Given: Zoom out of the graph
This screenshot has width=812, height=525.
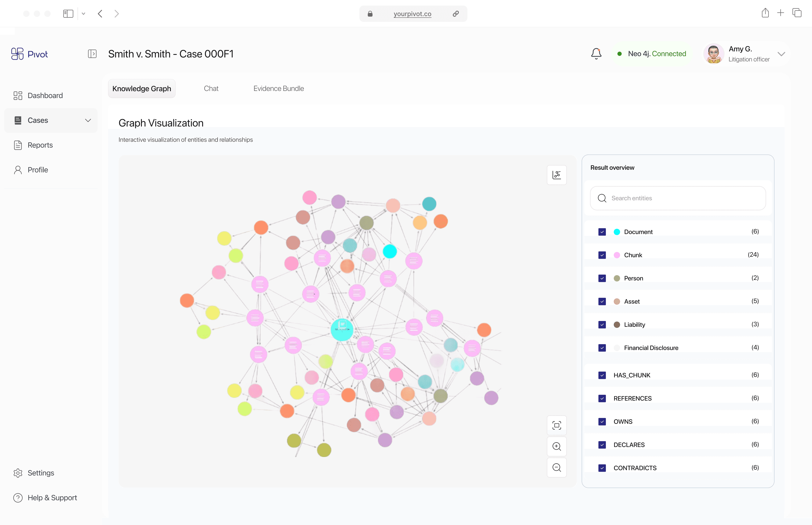Looking at the screenshot, I should [x=557, y=467].
